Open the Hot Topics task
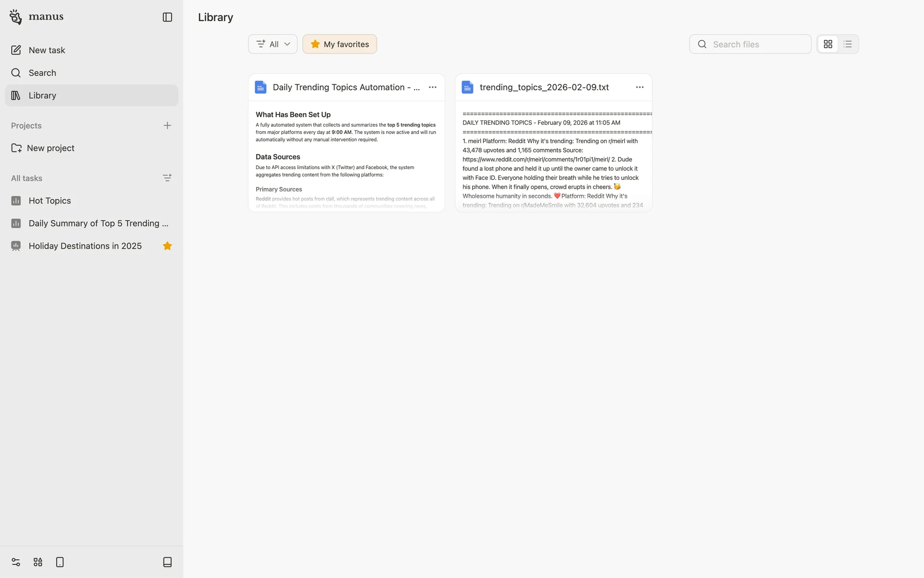 click(50, 201)
